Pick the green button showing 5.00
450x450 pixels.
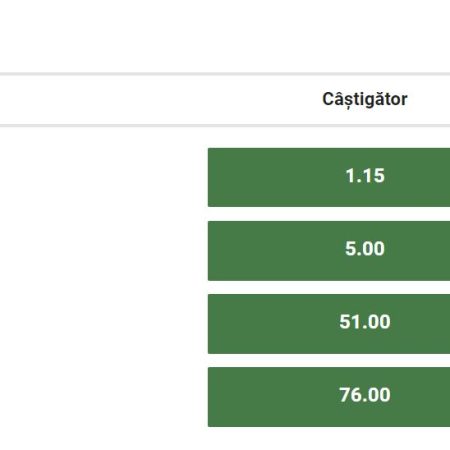pyautogui.click(x=329, y=251)
